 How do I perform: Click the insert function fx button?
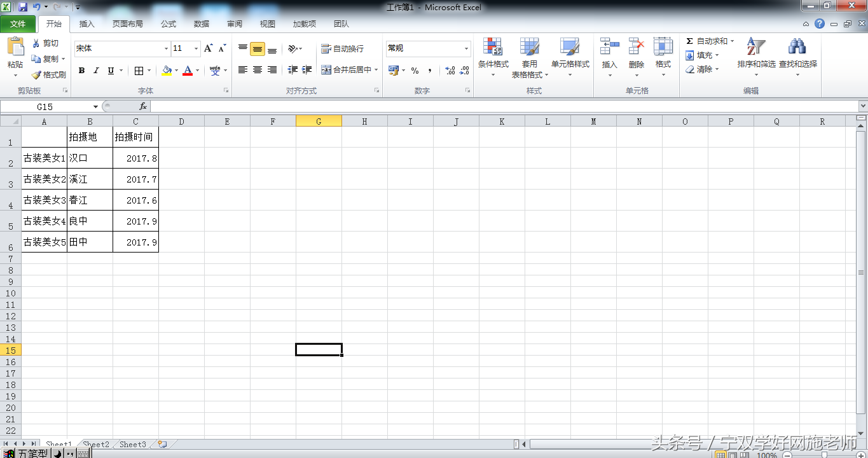tap(143, 107)
